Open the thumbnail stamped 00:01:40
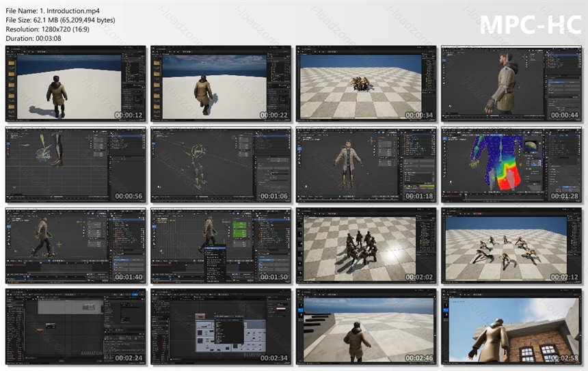The height and width of the screenshot is (371, 588). (76, 246)
